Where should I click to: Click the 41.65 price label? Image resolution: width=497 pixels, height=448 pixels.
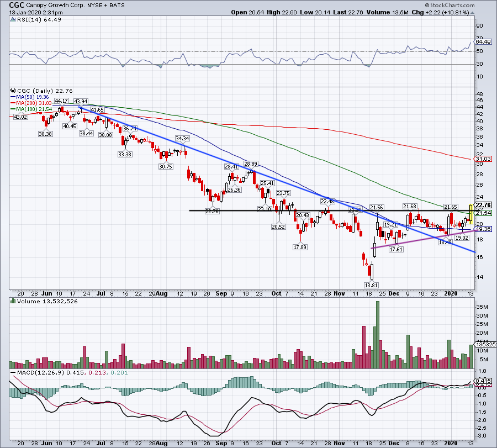point(97,110)
